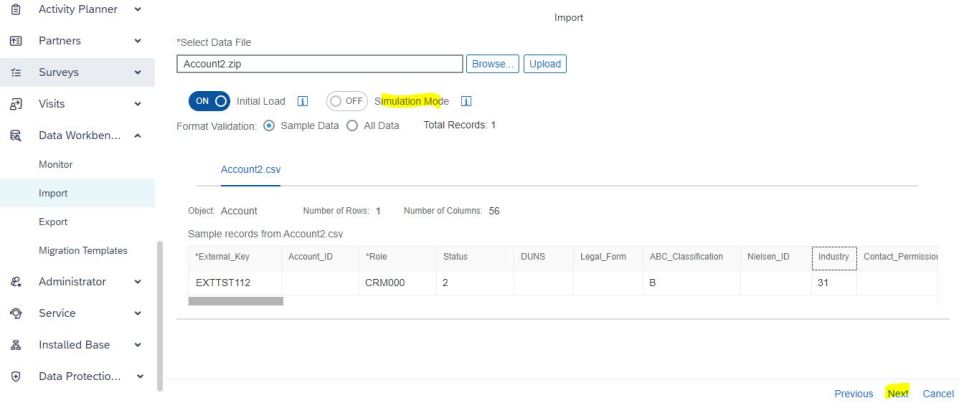Click the Installed Base sidebar icon
This screenshot has width=959, height=403.
pos(15,345)
